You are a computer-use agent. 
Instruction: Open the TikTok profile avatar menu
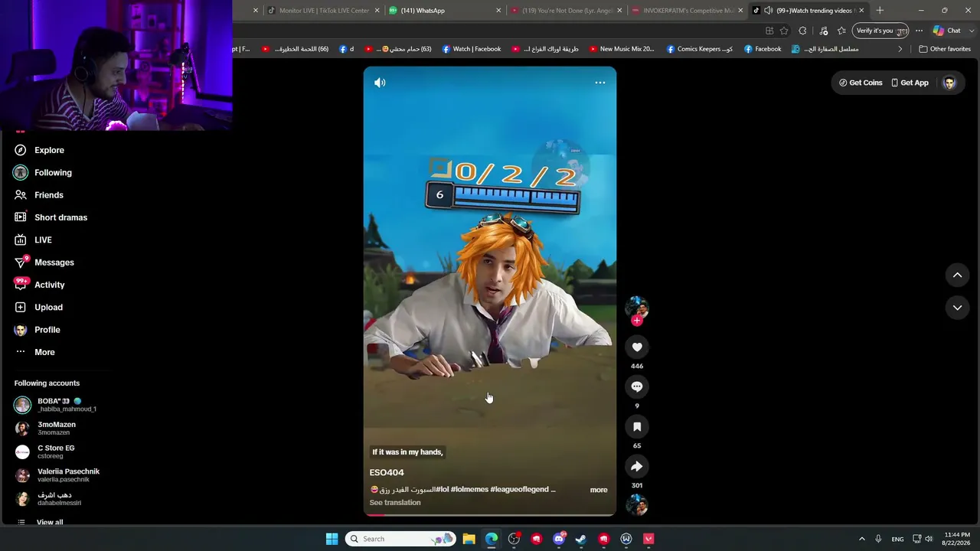point(949,83)
